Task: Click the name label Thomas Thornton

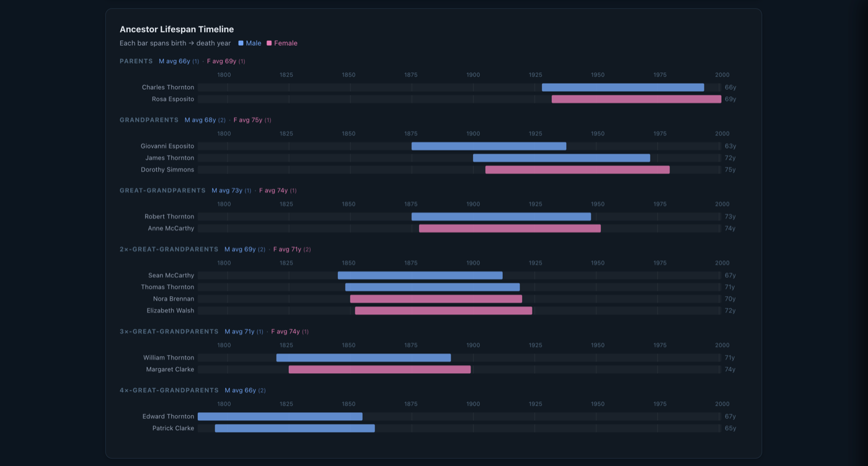Action: tap(167, 288)
